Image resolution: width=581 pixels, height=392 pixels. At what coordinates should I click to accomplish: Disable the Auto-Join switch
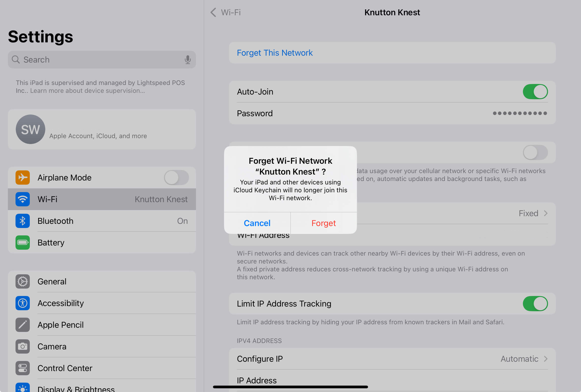pyautogui.click(x=535, y=92)
